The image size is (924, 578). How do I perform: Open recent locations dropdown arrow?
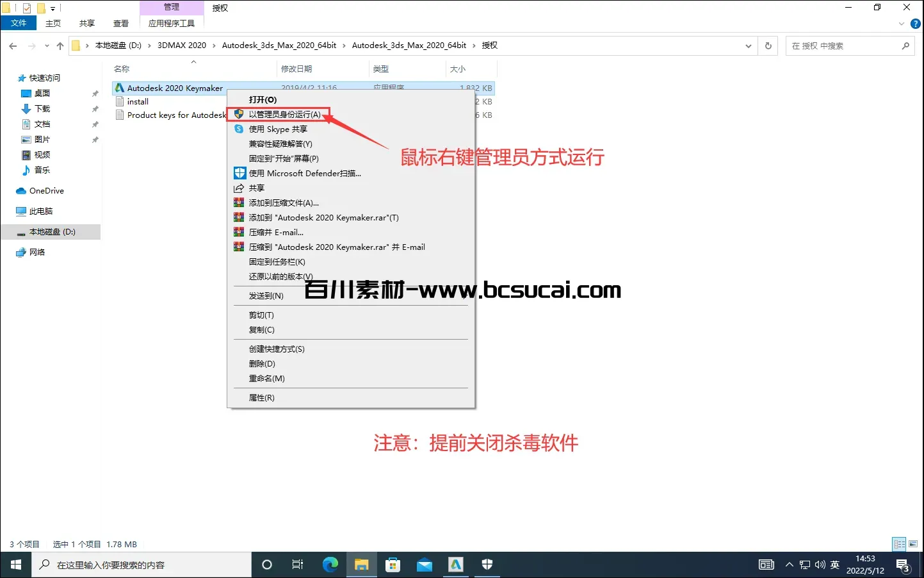pyautogui.click(x=47, y=46)
